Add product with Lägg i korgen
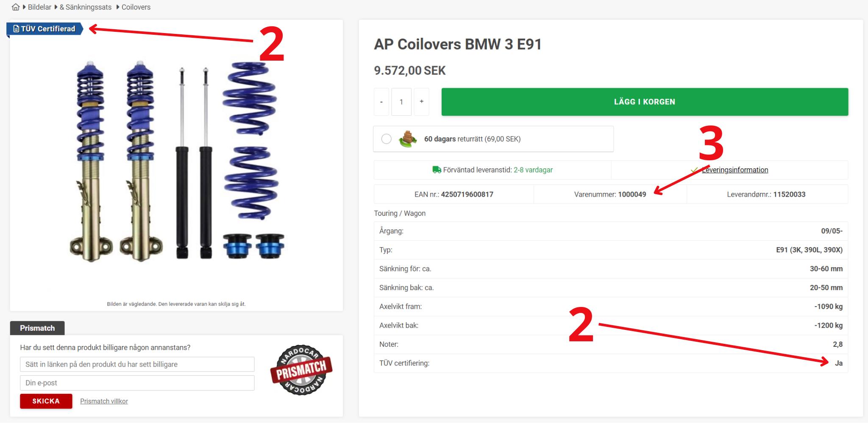The height and width of the screenshot is (424, 868). coord(645,102)
